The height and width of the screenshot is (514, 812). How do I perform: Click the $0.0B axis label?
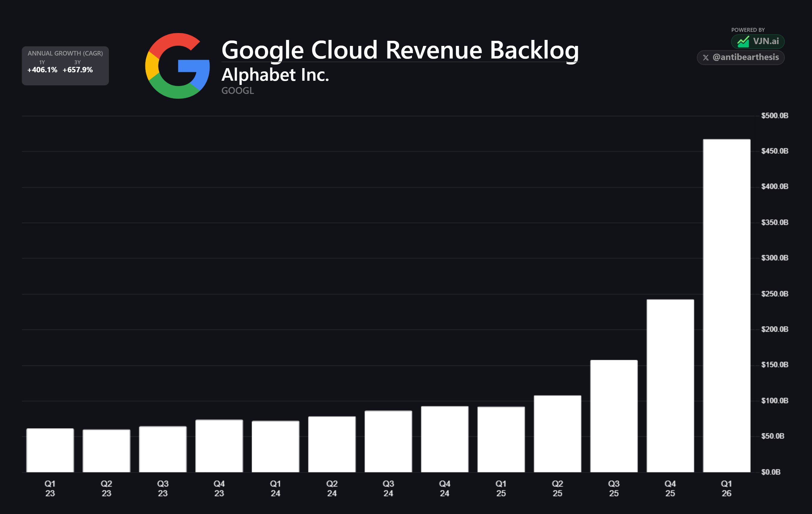pos(771,472)
